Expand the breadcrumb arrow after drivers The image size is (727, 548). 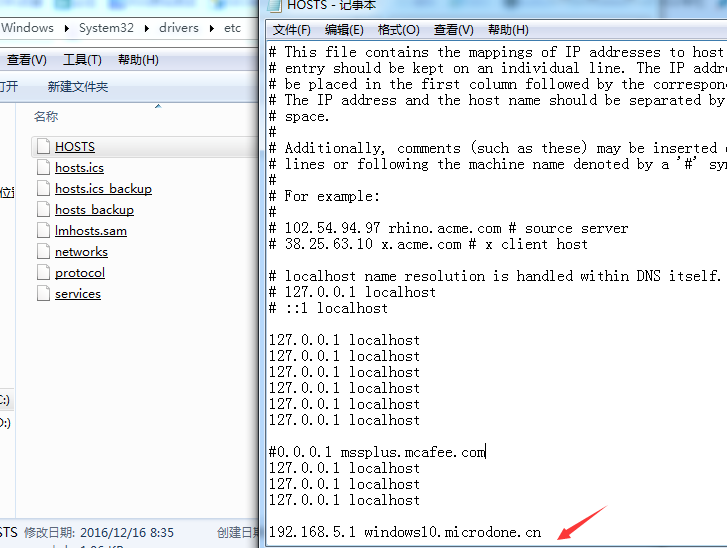click(212, 28)
